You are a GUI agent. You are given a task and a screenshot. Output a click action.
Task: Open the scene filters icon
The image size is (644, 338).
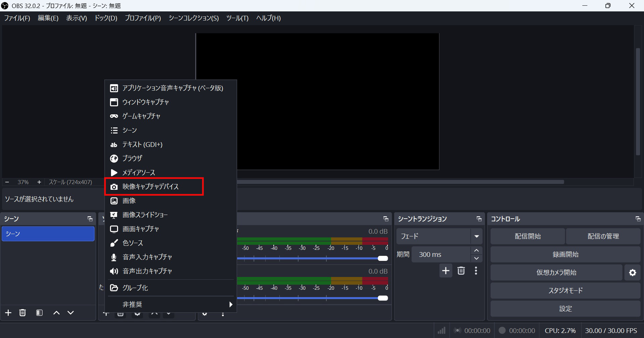pyautogui.click(x=39, y=313)
